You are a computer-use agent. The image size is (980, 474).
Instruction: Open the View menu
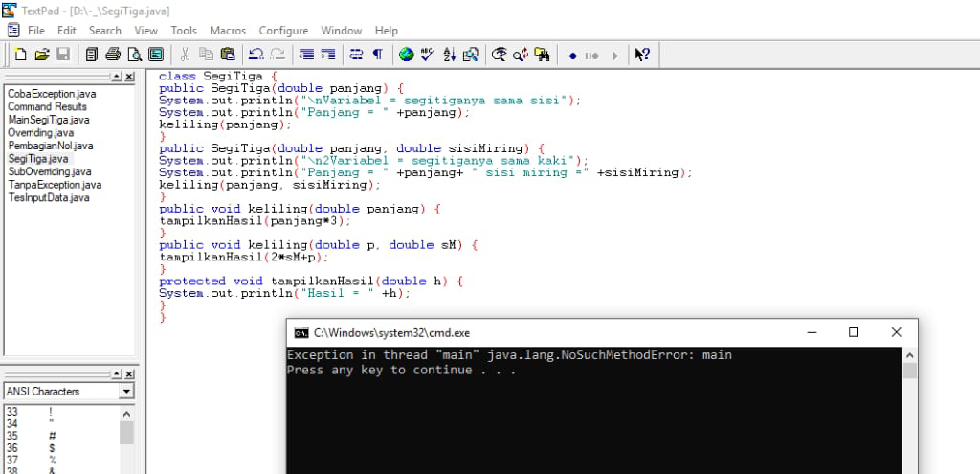click(x=146, y=30)
